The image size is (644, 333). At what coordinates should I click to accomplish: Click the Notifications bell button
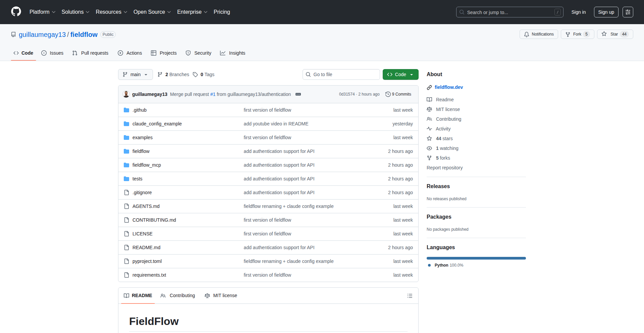[x=539, y=34]
